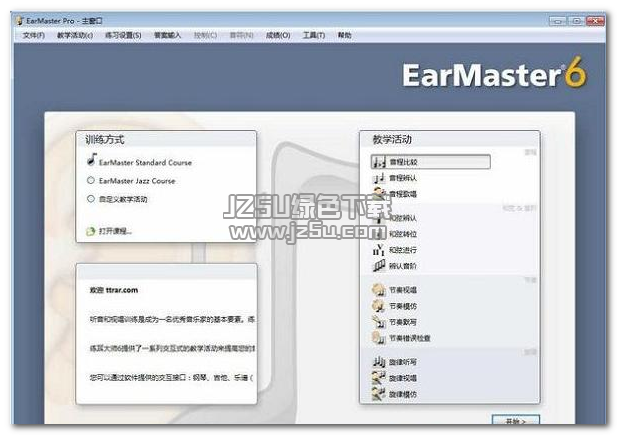Select the 辨认音阶 scale identification icon

click(379, 266)
